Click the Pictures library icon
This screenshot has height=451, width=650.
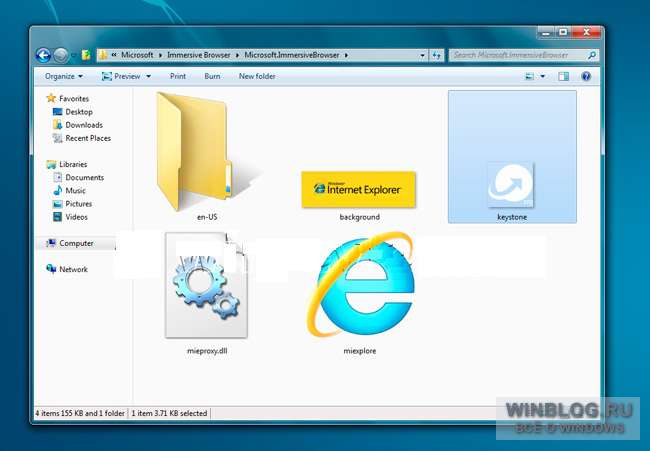pyautogui.click(x=58, y=204)
